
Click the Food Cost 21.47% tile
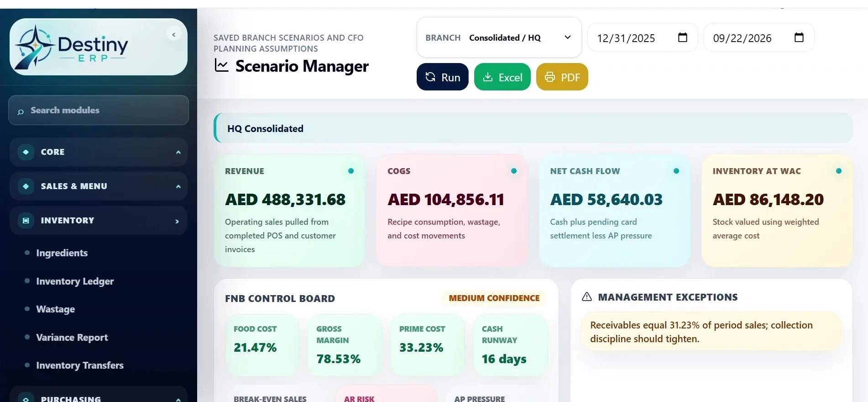coord(262,345)
